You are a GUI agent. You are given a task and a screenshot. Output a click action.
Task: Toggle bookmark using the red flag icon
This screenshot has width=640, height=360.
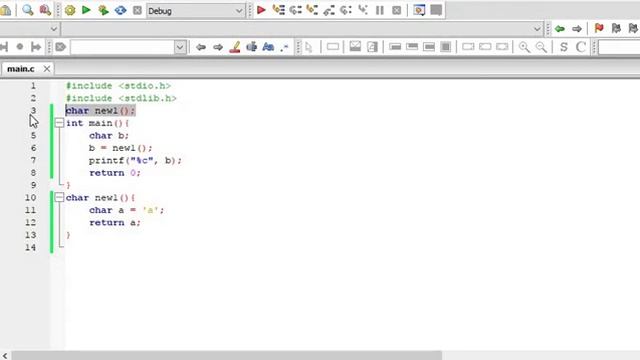pyautogui.click(x=599, y=28)
